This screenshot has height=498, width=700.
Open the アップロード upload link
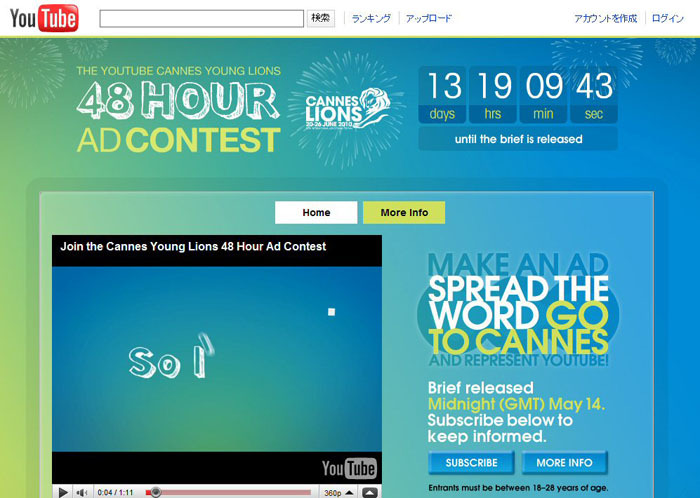click(x=429, y=18)
